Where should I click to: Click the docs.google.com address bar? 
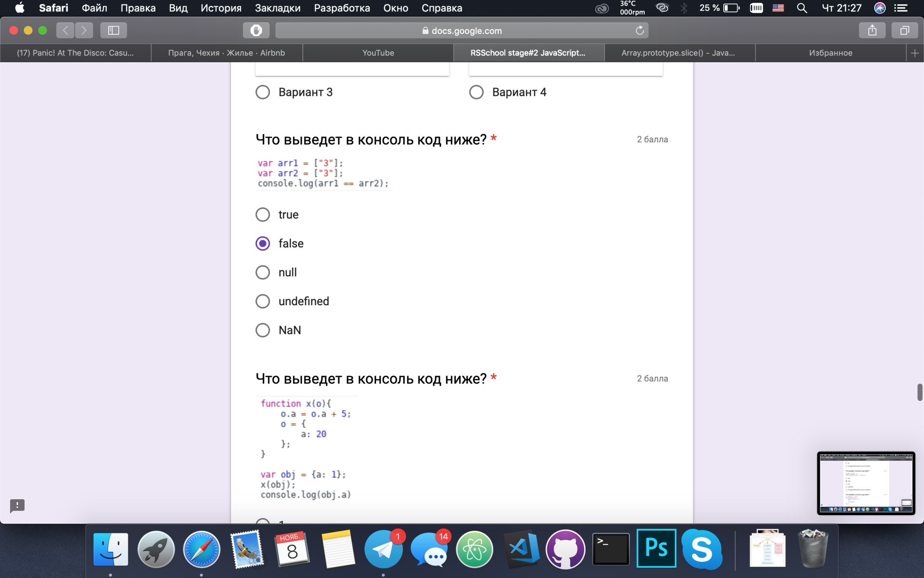tap(462, 31)
